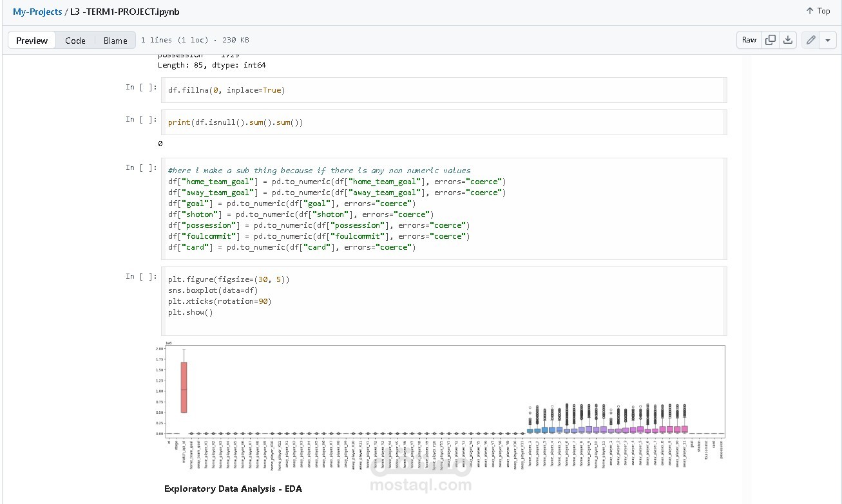Image resolution: width=842 pixels, height=504 pixels.
Task: Click the copy raw contents icon
Action: click(x=770, y=39)
